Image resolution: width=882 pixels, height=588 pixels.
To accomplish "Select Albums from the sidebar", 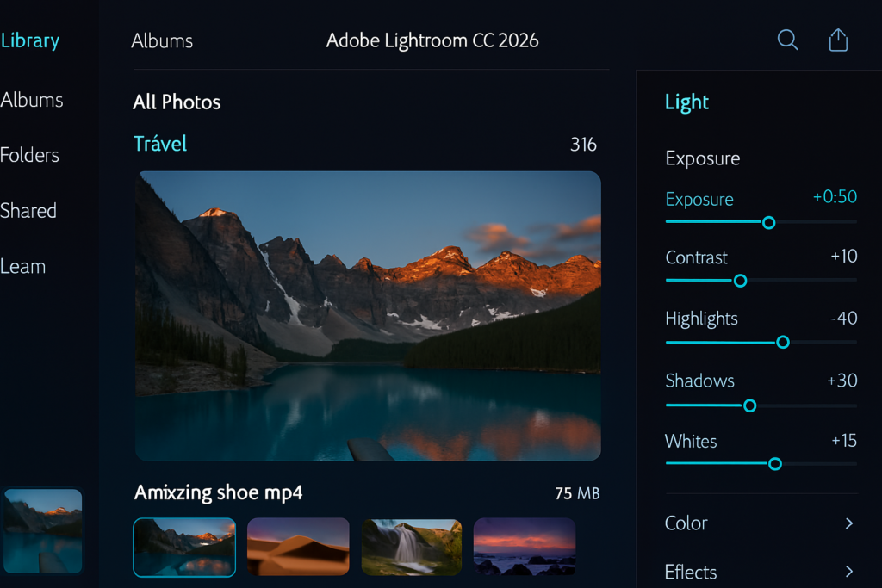I will tap(33, 100).
